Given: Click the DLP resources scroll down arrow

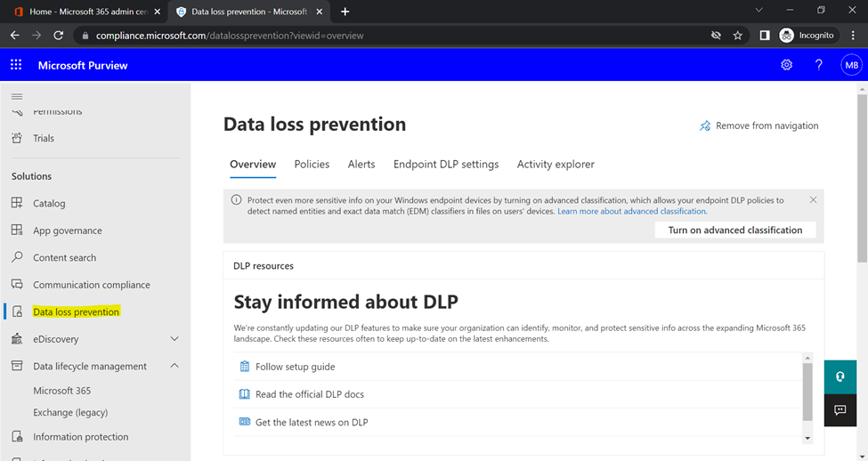Looking at the screenshot, I should (x=807, y=439).
